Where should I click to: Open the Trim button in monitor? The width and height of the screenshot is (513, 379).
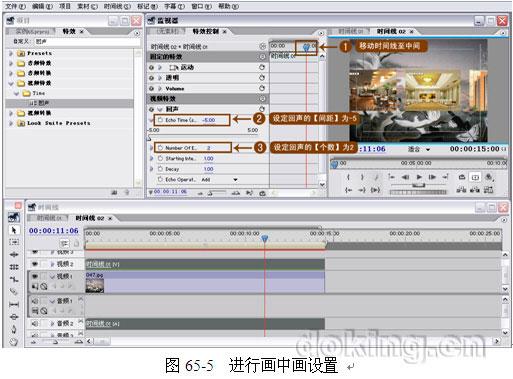[488, 190]
